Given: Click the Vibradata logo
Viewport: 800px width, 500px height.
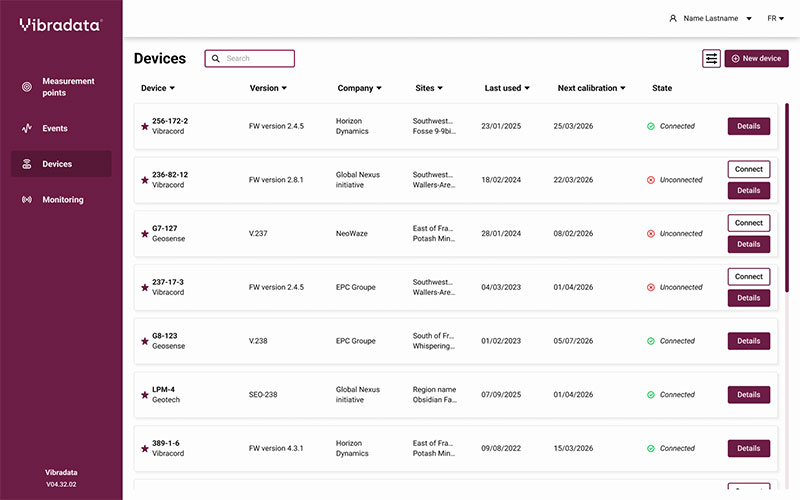Looking at the screenshot, I should click(x=60, y=24).
